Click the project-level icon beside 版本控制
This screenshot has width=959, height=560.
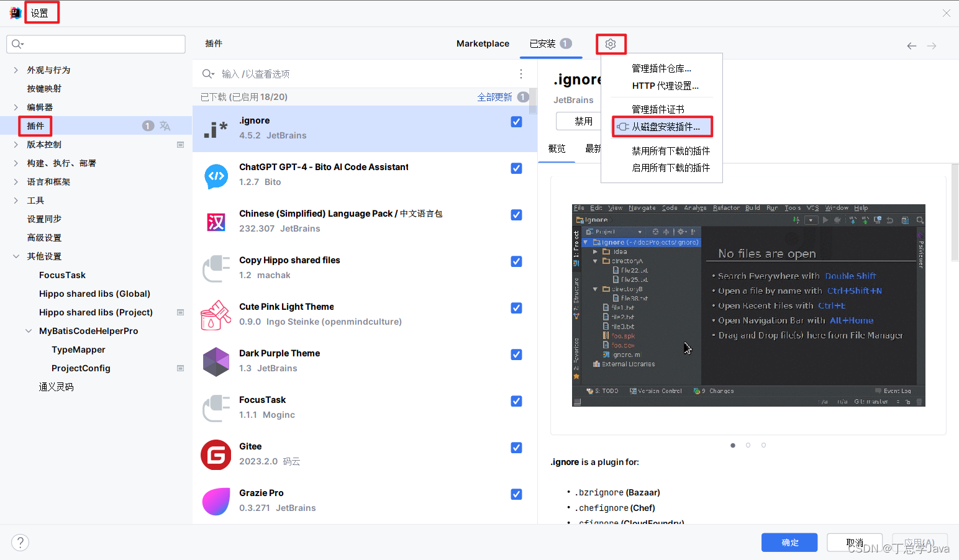(x=181, y=145)
